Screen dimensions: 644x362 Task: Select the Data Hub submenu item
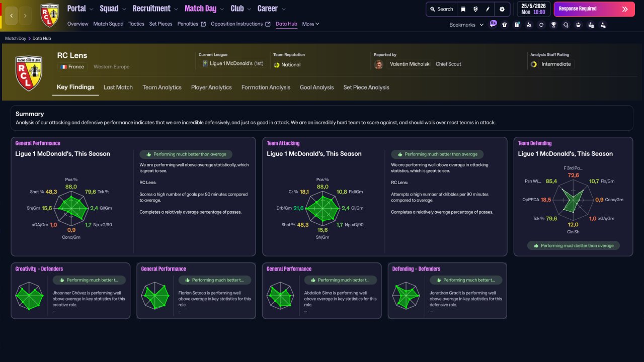pos(286,24)
